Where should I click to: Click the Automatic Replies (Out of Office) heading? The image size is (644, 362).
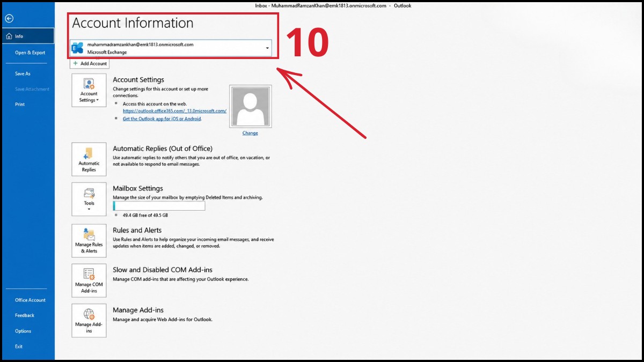[x=163, y=148]
